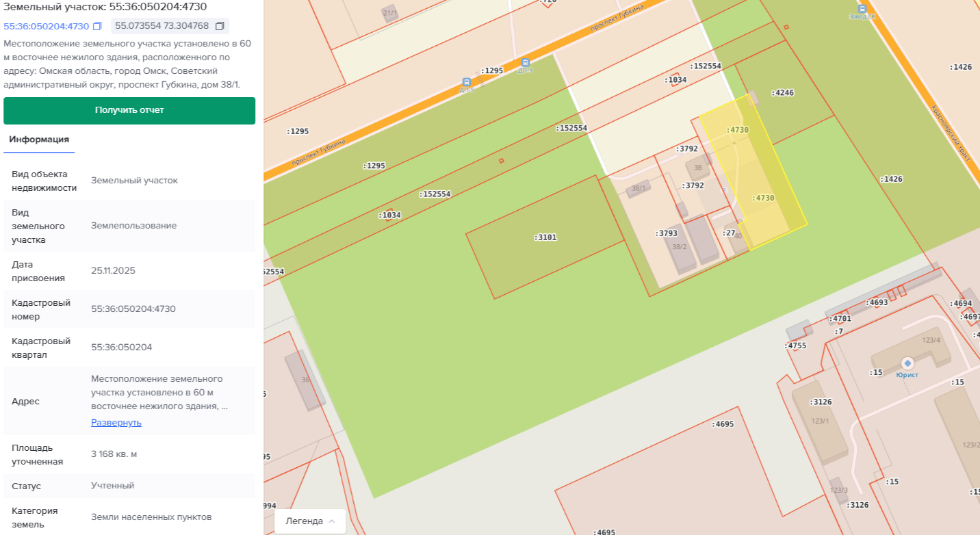Screen dimensions: 980x535
Task: Select the date 25.11.2025
Action: (x=113, y=270)
